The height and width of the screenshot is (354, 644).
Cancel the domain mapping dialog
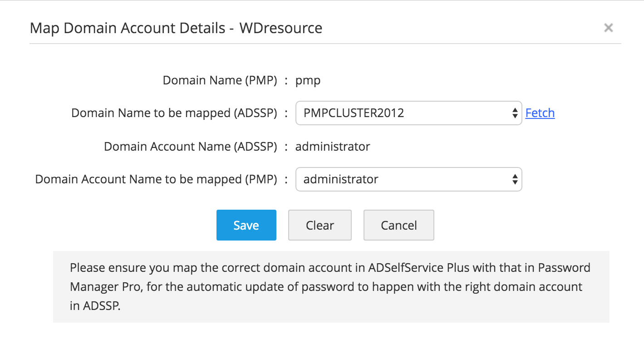[398, 225]
